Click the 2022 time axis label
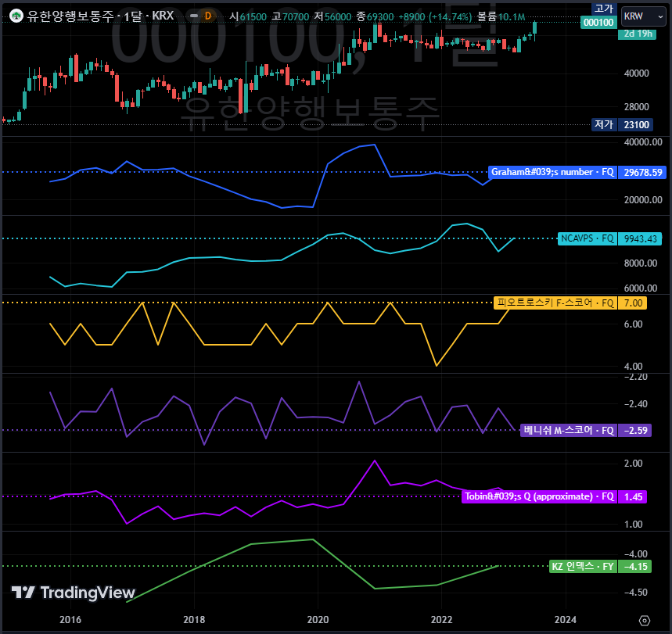672x634 pixels. (x=441, y=620)
